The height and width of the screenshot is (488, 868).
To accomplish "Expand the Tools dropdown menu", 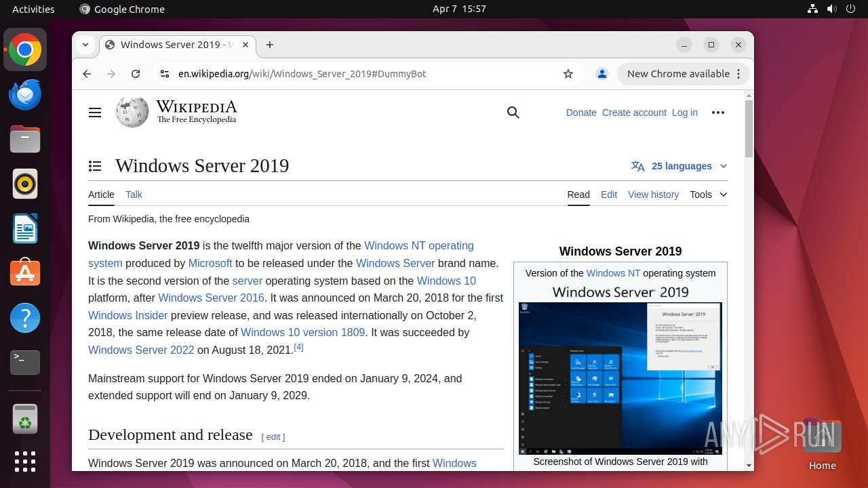I will pos(709,195).
